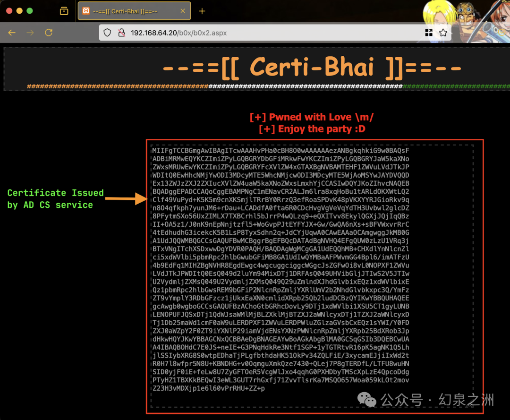Click the Certi-Bhai page banner heading
The width and height of the screenshot is (510, 420).
[x=312, y=68]
